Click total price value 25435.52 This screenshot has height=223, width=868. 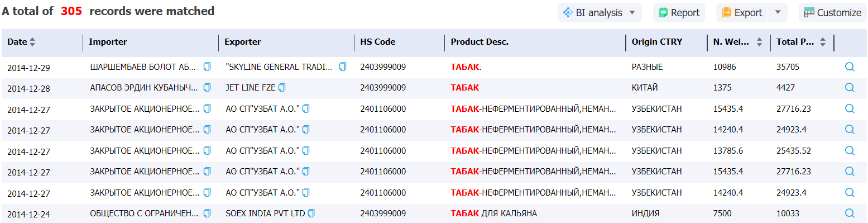point(793,150)
